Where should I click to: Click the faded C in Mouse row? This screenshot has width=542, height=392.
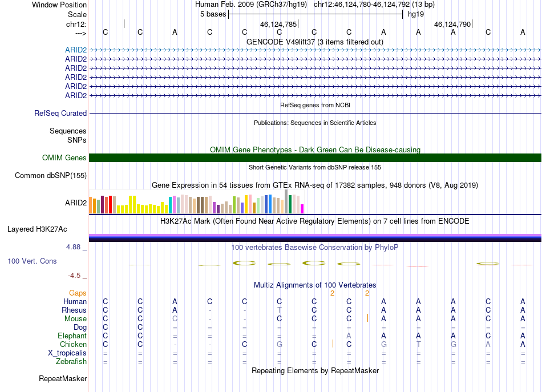[175, 319]
